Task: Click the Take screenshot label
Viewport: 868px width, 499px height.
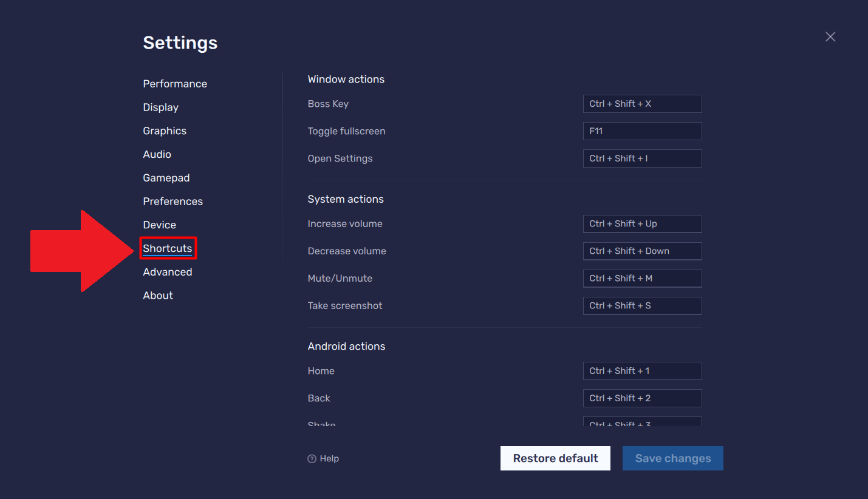Action: [345, 306]
